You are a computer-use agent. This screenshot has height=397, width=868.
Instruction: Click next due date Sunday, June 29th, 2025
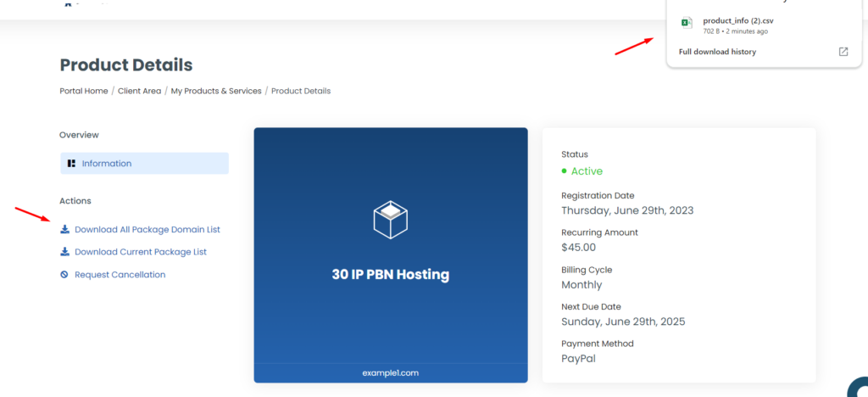pos(623,322)
